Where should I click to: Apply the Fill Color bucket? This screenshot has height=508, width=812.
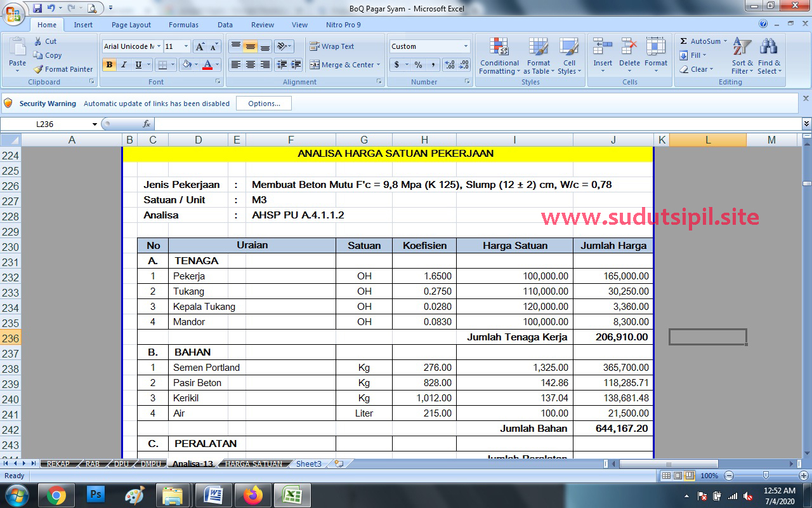tap(187, 65)
